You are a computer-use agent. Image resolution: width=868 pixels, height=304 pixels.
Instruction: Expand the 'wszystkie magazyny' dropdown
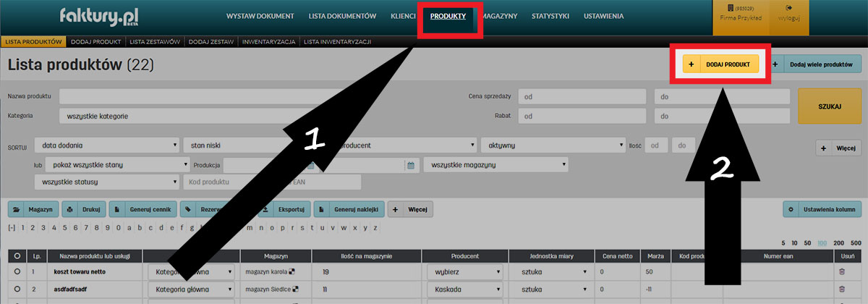pyautogui.click(x=495, y=165)
